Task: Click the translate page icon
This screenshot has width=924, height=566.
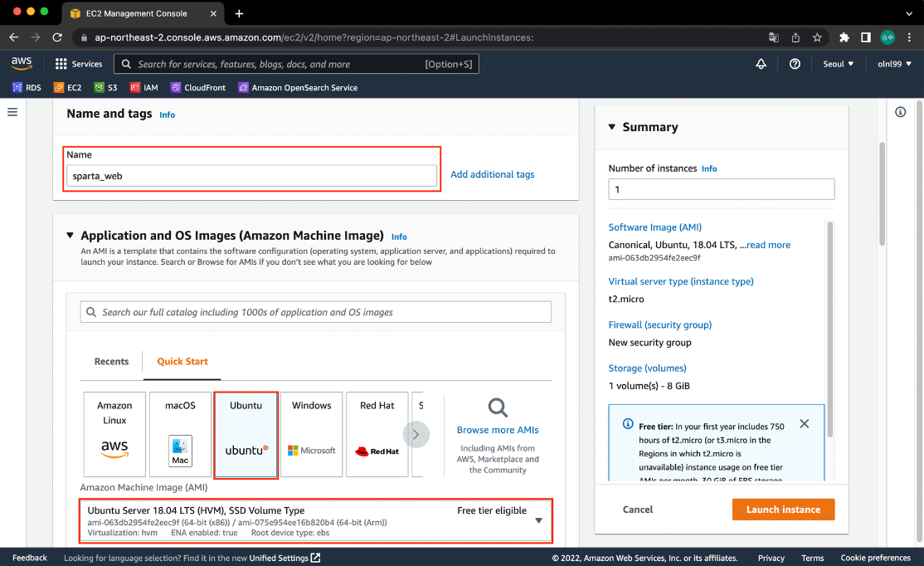Action: tap(774, 37)
